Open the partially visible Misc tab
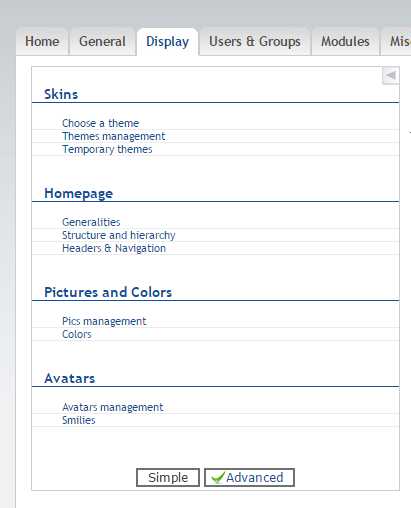Viewport: 411px width, 508px height. coord(397,42)
